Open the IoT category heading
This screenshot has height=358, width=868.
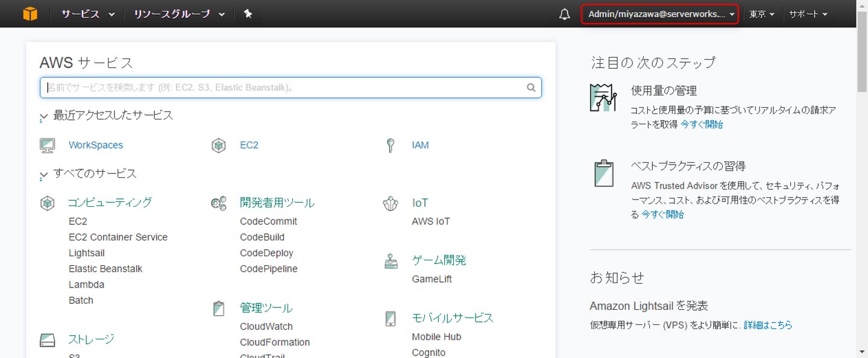[x=420, y=203]
